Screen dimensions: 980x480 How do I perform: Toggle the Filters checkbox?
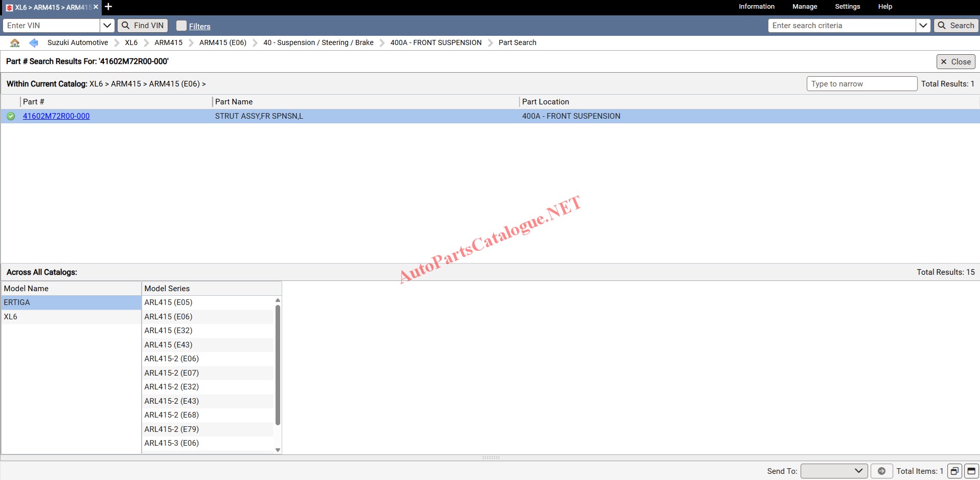click(x=181, y=26)
